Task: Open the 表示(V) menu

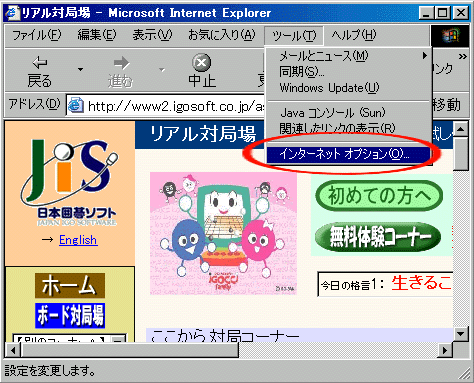Action: (x=152, y=35)
